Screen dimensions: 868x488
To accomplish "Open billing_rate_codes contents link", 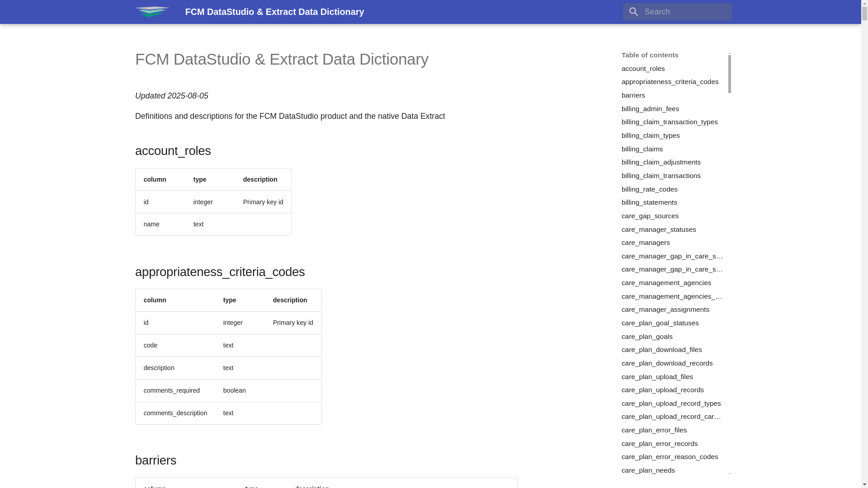I will [649, 189].
